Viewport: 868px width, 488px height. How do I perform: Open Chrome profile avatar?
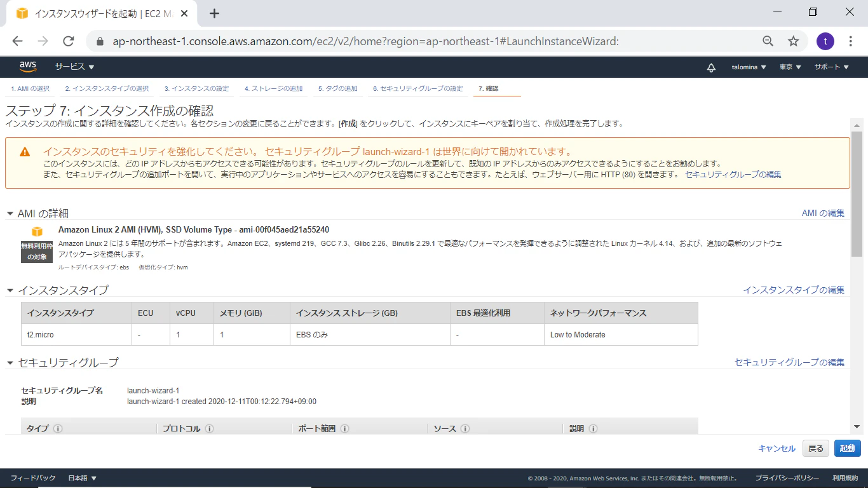coord(825,41)
